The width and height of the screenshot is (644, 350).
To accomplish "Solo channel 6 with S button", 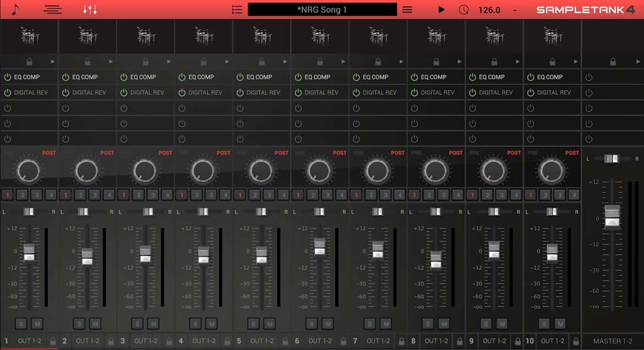I will (x=312, y=324).
